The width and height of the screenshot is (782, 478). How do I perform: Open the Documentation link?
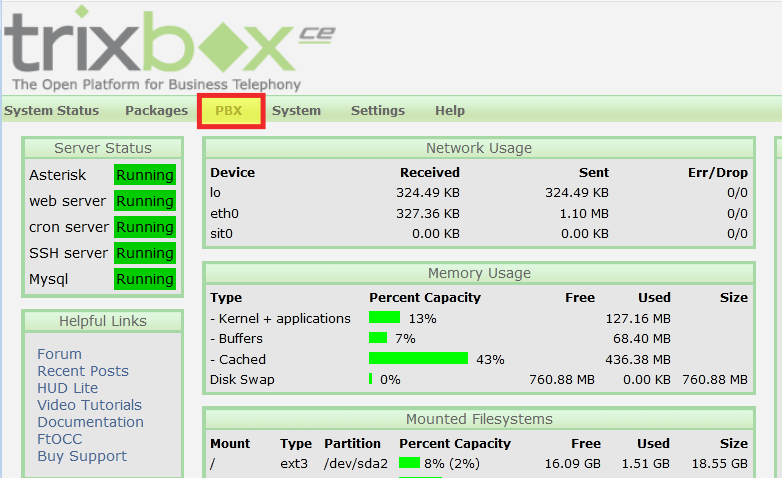coord(90,422)
